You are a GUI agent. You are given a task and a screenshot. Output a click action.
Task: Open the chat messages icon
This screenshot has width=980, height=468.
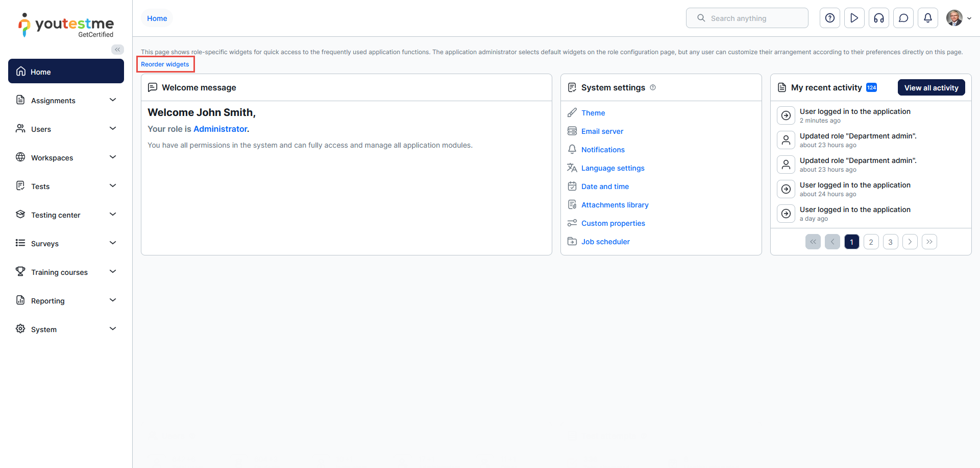pyautogui.click(x=903, y=18)
